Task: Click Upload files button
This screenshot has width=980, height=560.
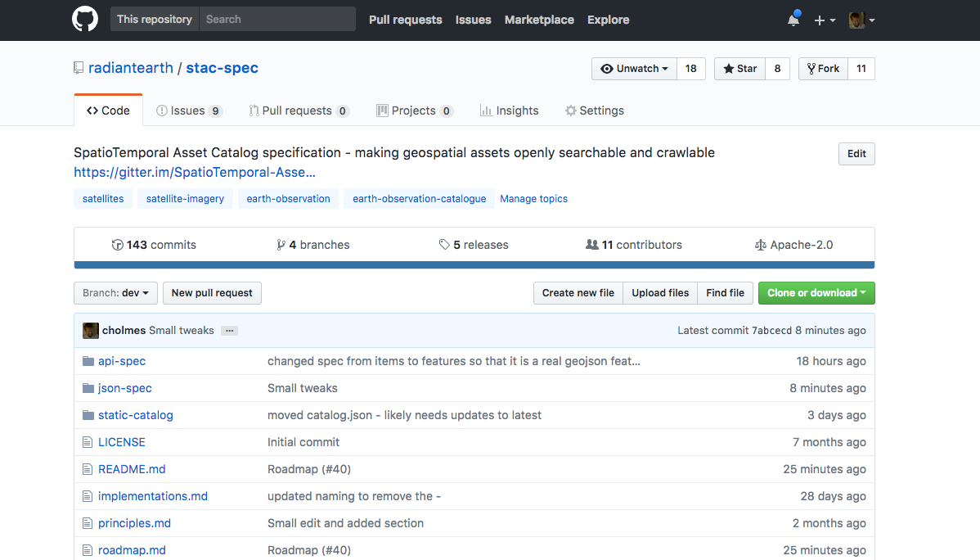Action: [x=660, y=293]
